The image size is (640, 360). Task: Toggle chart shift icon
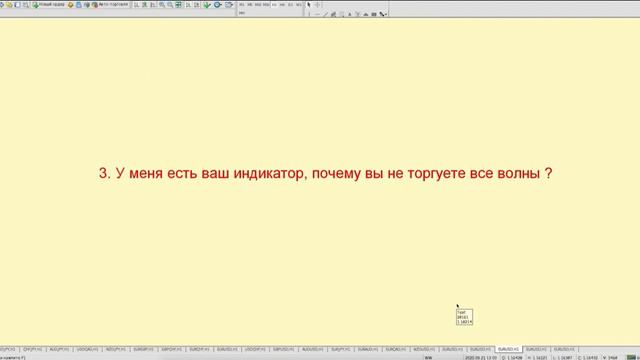pyautogui.click(x=197, y=5)
